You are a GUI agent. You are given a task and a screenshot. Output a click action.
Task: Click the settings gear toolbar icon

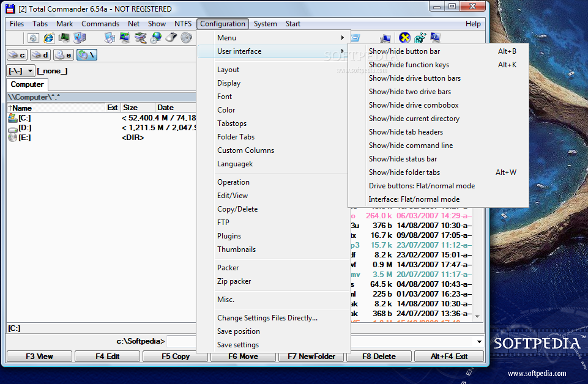pos(34,38)
